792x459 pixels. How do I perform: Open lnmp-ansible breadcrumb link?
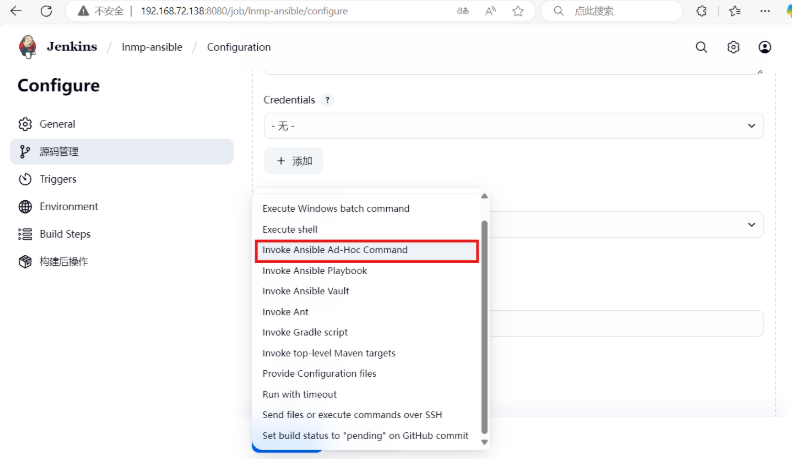(x=152, y=47)
